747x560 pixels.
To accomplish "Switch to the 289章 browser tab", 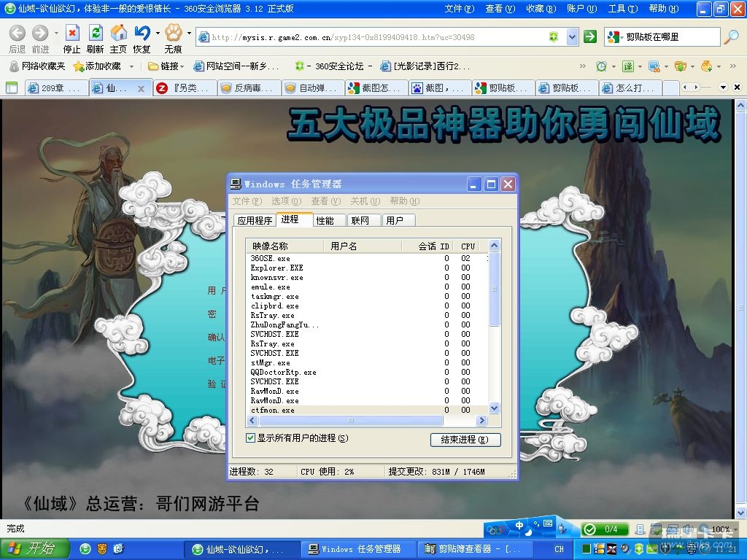I will (x=56, y=87).
